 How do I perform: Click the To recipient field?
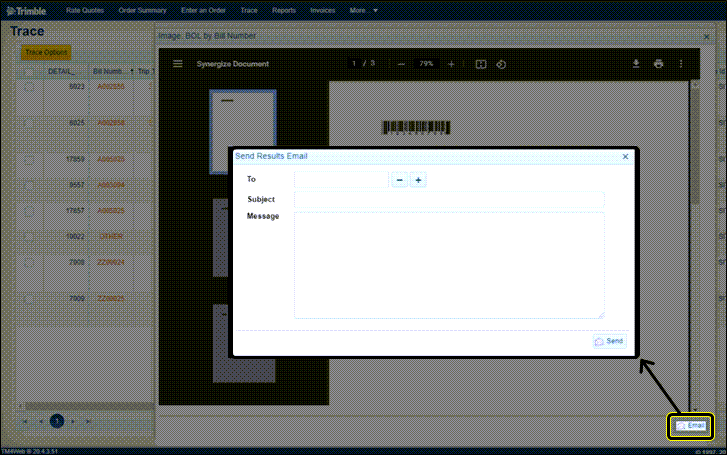click(341, 180)
